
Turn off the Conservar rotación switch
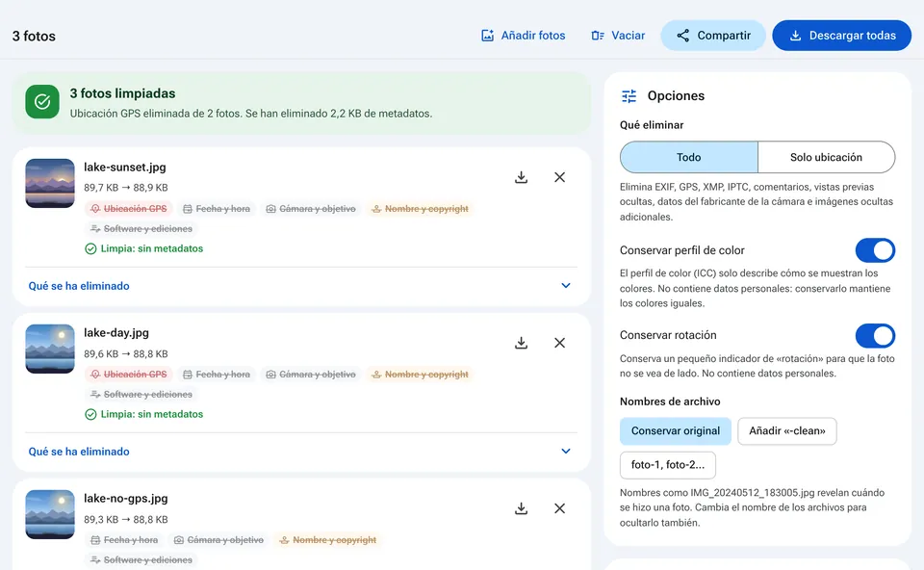[875, 335]
